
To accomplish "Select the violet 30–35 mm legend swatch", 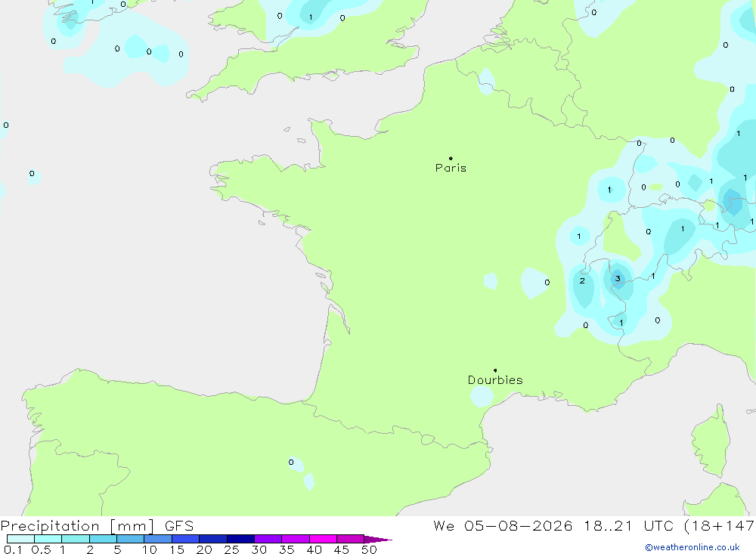I will pos(268,539).
